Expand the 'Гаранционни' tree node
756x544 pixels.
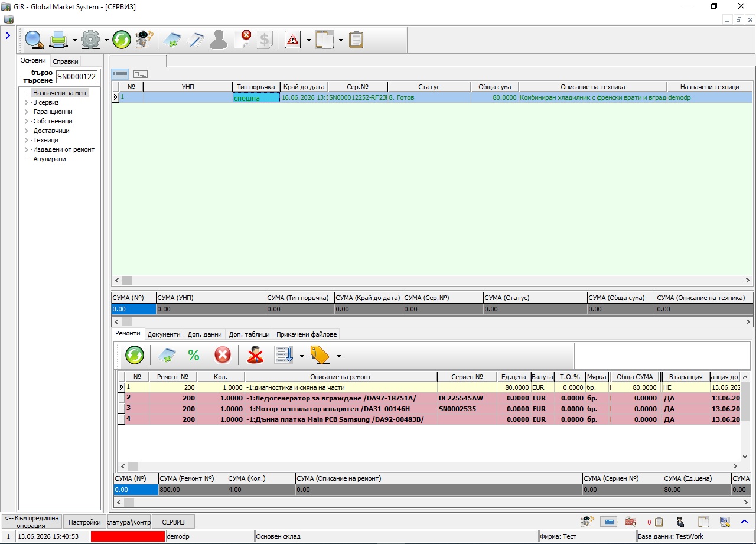27,112
